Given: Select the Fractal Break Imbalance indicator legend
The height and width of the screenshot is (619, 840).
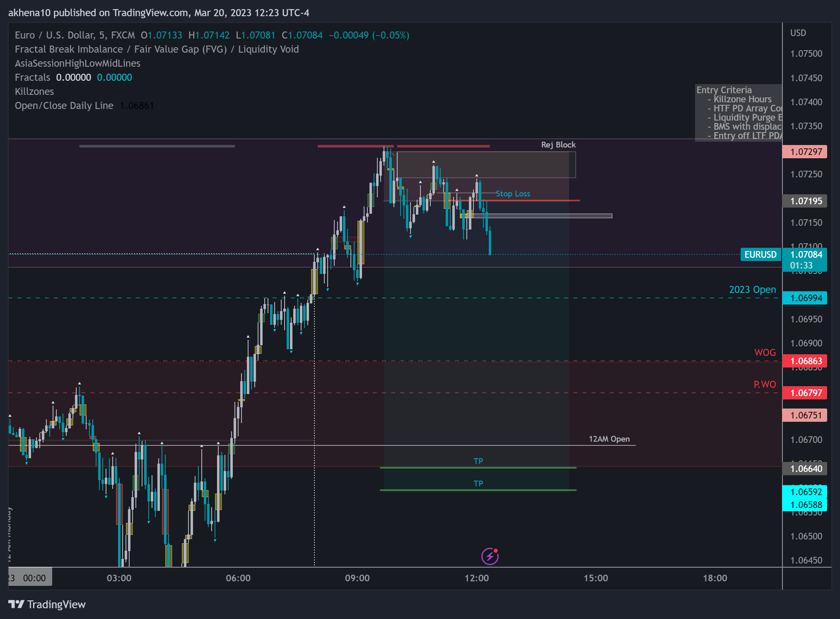Looking at the screenshot, I should (x=157, y=49).
